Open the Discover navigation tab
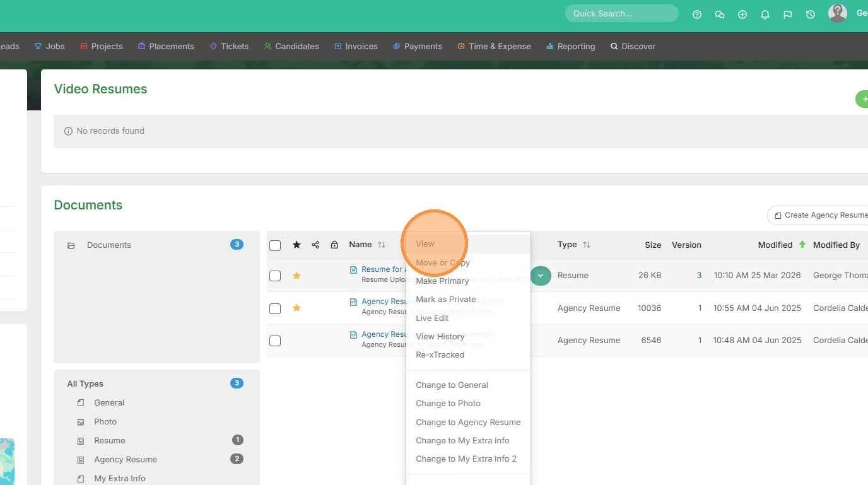The width and height of the screenshot is (868, 485). click(x=633, y=46)
